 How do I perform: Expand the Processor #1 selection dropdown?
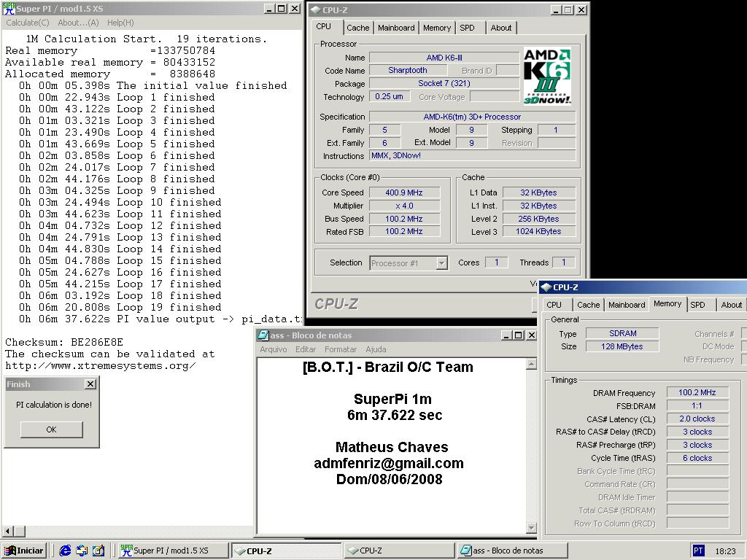pos(441,262)
